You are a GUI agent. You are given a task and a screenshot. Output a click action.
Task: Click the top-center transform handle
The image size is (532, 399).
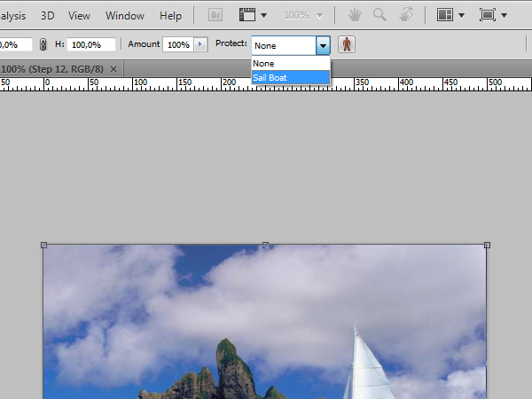coord(266,245)
